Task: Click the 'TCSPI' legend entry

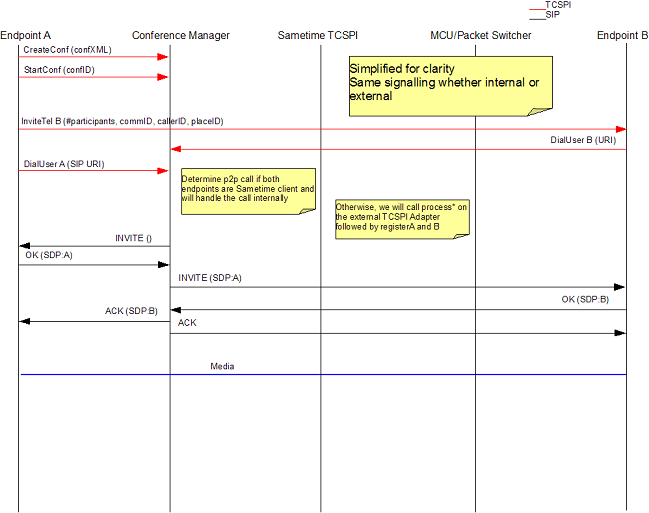Action: coord(558,5)
